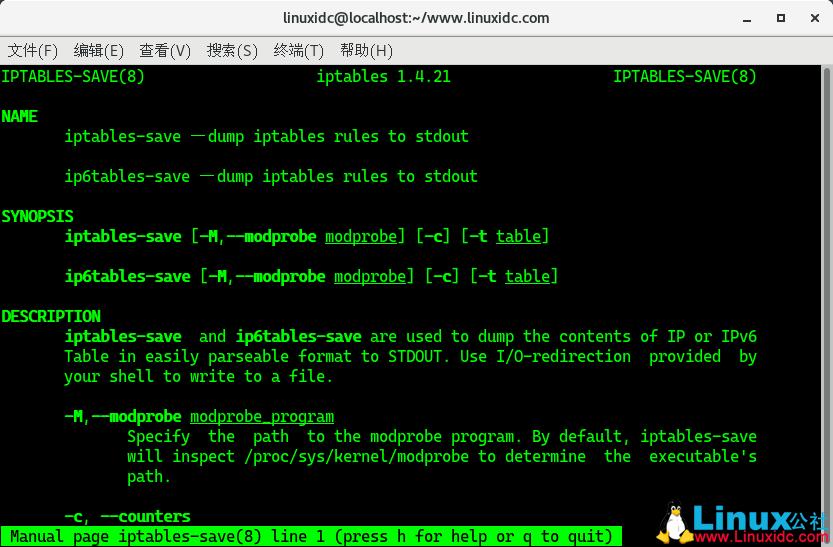
Task: Click the NAME line starting iptables-save
Action: click(267, 136)
